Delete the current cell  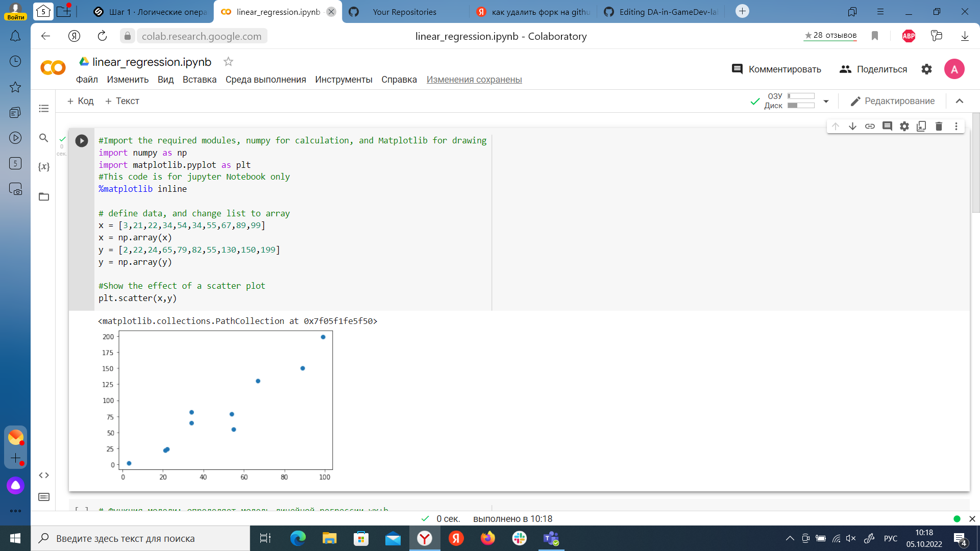coord(939,126)
